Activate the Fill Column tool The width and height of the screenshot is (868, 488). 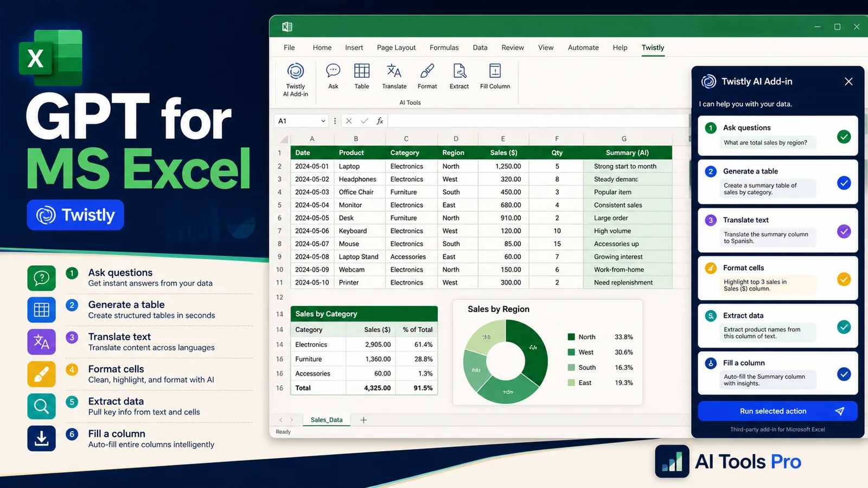point(495,76)
